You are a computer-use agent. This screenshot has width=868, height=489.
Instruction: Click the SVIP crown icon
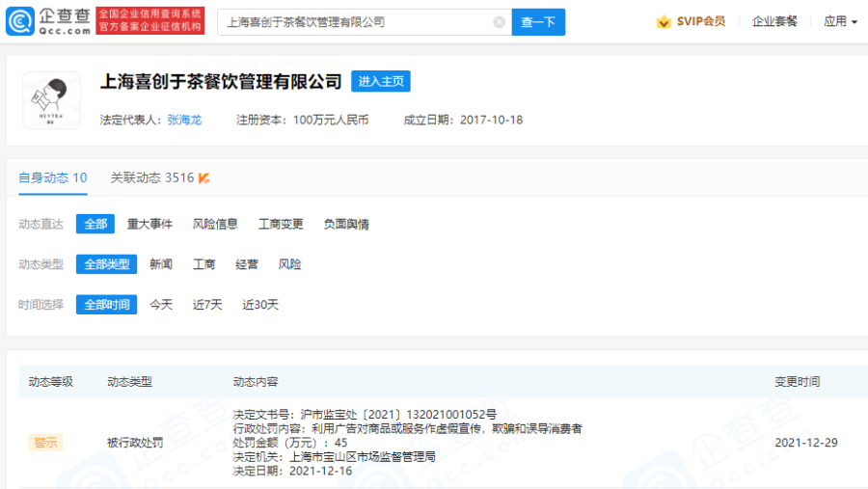pyautogui.click(x=664, y=22)
